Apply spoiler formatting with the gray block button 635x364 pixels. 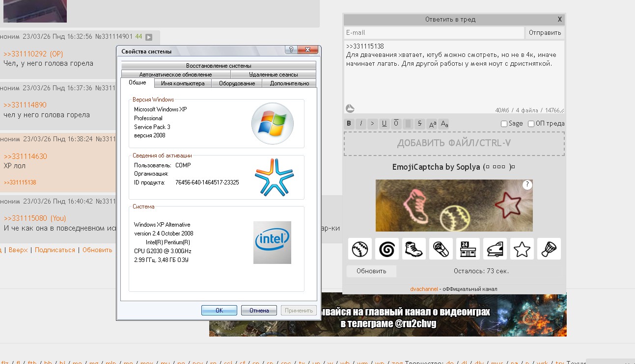408,124
